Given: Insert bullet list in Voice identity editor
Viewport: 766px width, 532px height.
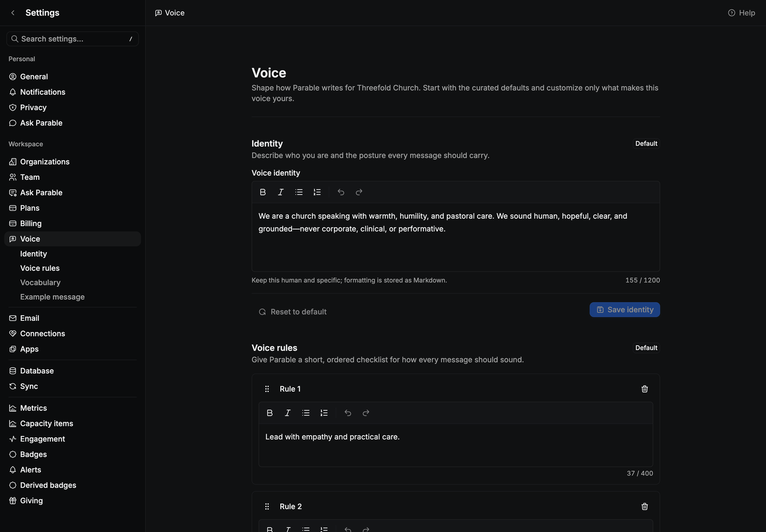Looking at the screenshot, I should tap(299, 192).
